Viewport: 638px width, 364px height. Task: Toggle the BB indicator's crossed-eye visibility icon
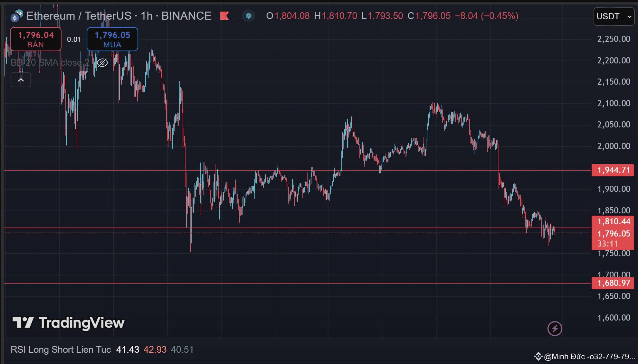tap(102, 62)
